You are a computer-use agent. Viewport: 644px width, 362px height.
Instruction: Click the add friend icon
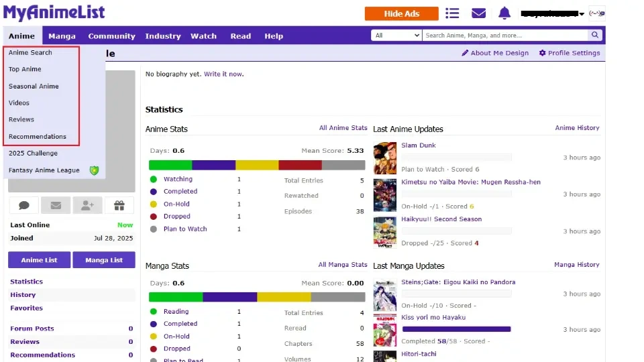click(x=87, y=205)
